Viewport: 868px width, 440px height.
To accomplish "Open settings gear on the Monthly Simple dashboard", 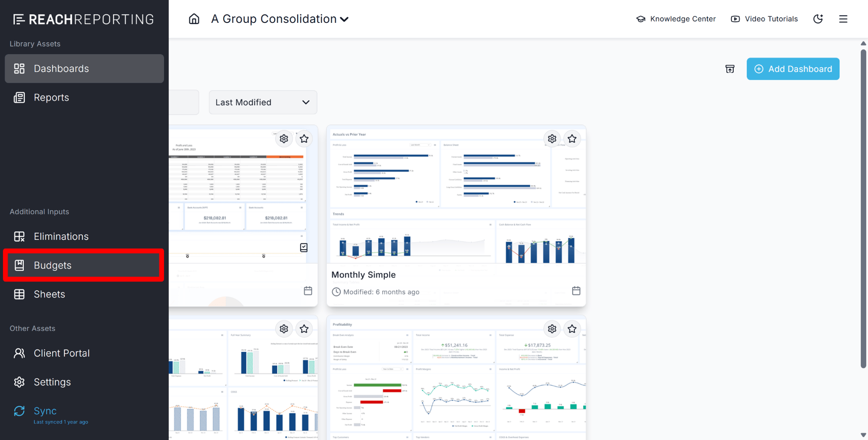I will click(x=552, y=139).
